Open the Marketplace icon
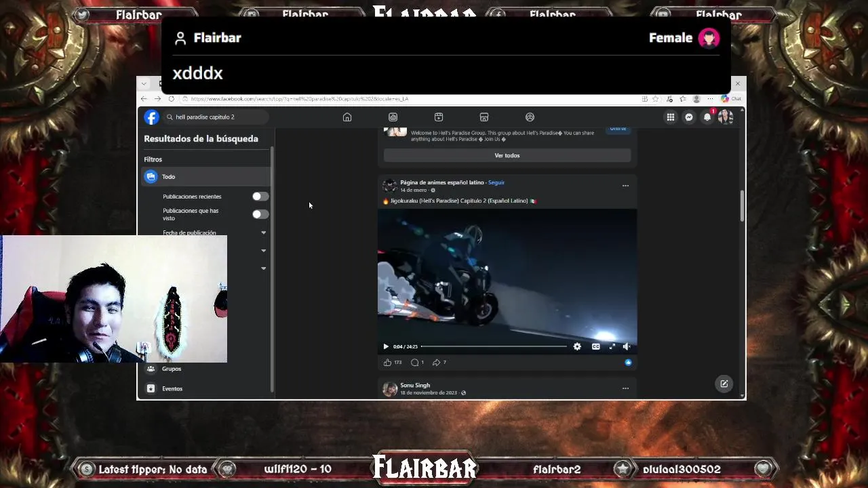Viewport: 868px width, 488px height. (484, 117)
